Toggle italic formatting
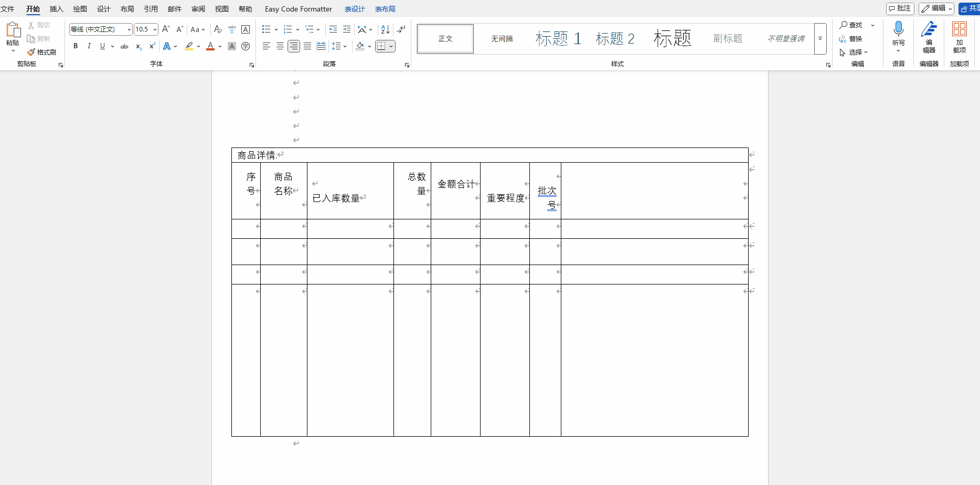 (x=89, y=46)
